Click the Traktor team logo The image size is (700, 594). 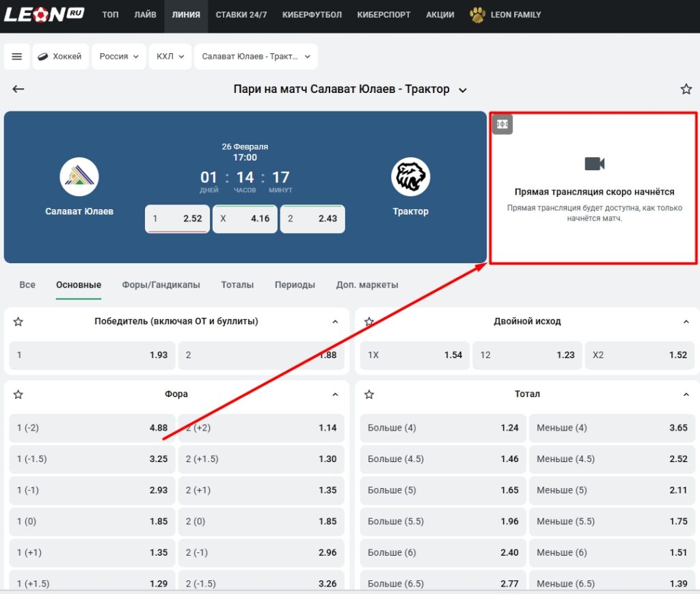coord(410,177)
